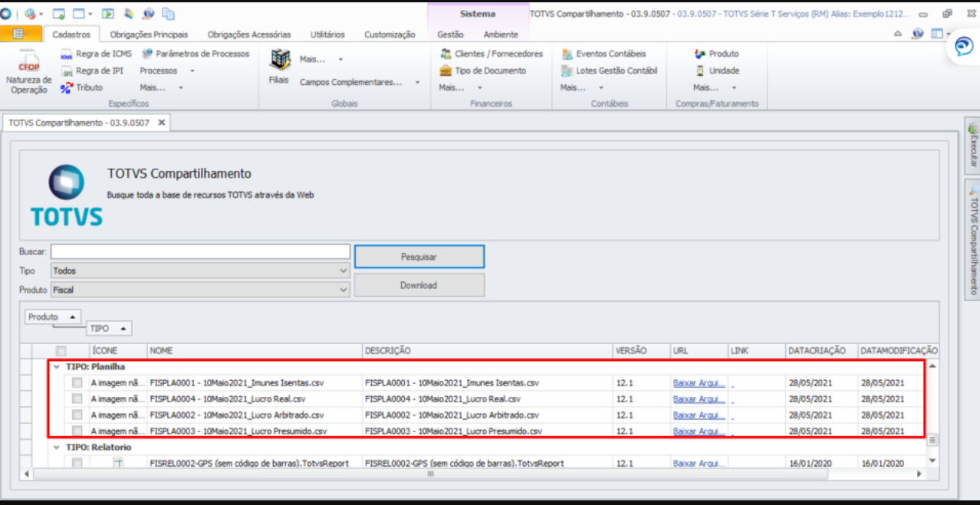Image resolution: width=980 pixels, height=505 pixels.
Task: Click the TOTVS chat assistant bubble icon
Action: [963, 48]
